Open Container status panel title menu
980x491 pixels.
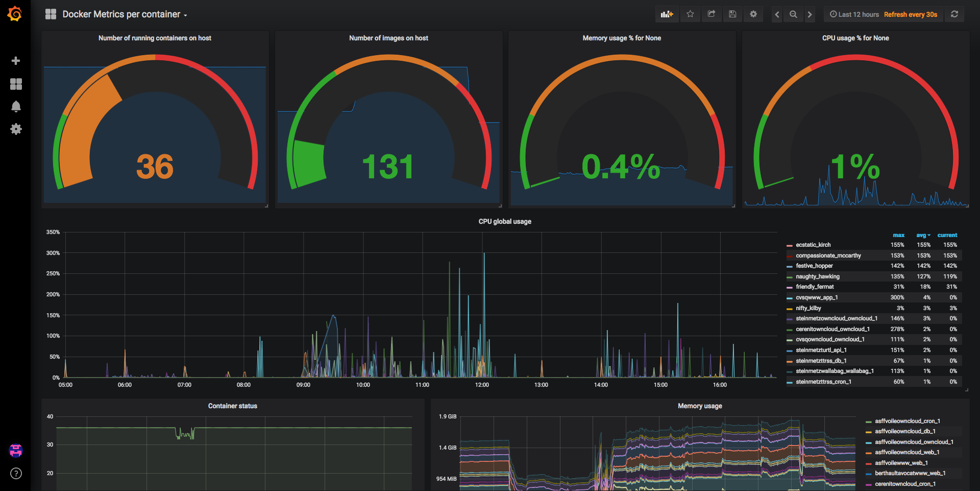tap(232, 406)
